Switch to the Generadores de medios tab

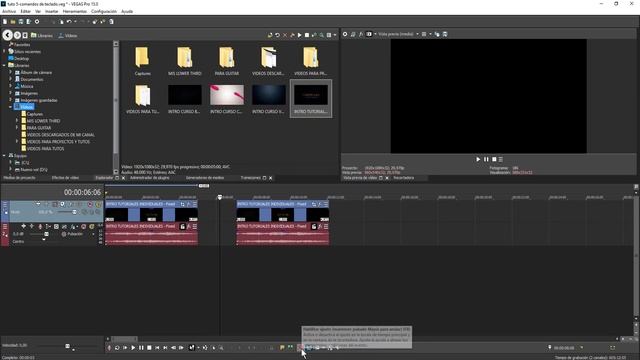click(205, 178)
